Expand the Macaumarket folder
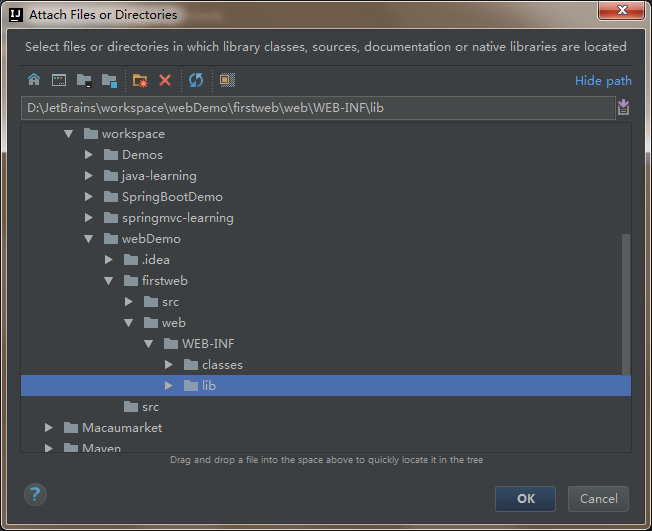The height and width of the screenshot is (531, 652). 49,427
